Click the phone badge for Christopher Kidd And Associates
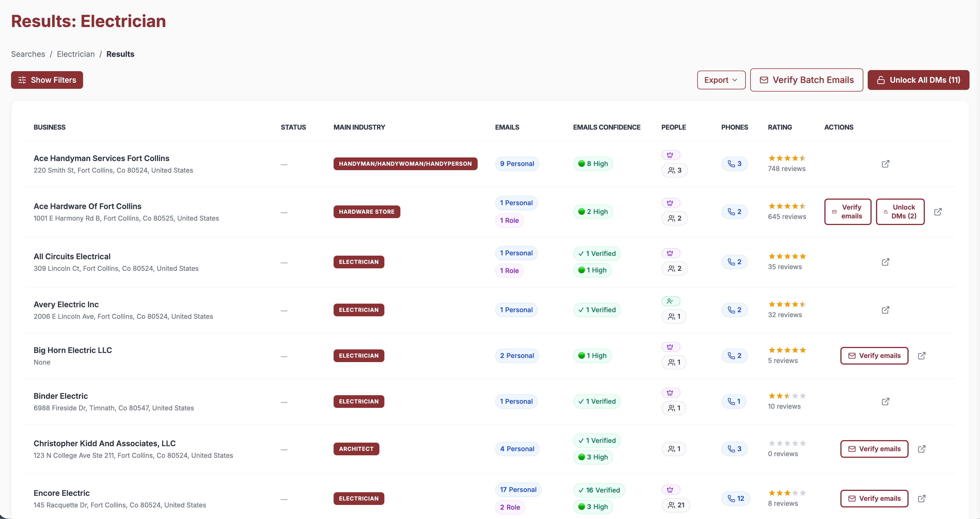The image size is (980, 519). click(x=734, y=449)
